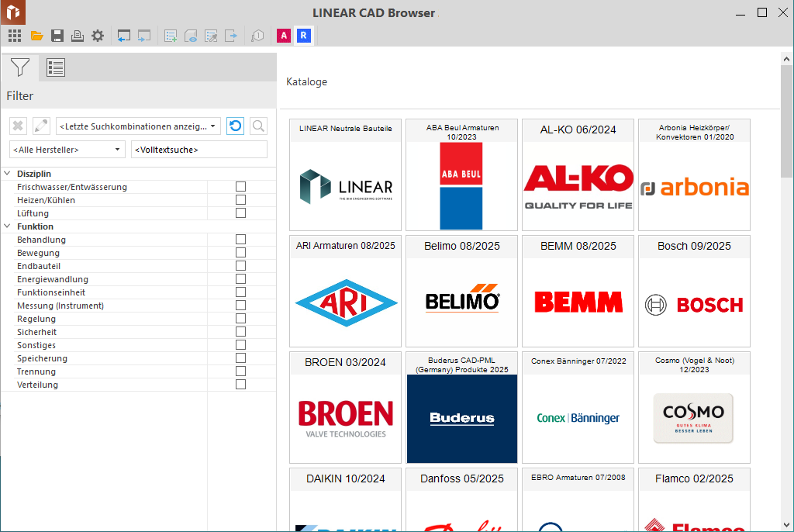Click the vertical scrollbar thumb
Image resolution: width=794 pixels, height=532 pixels.
click(x=786, y=122)
